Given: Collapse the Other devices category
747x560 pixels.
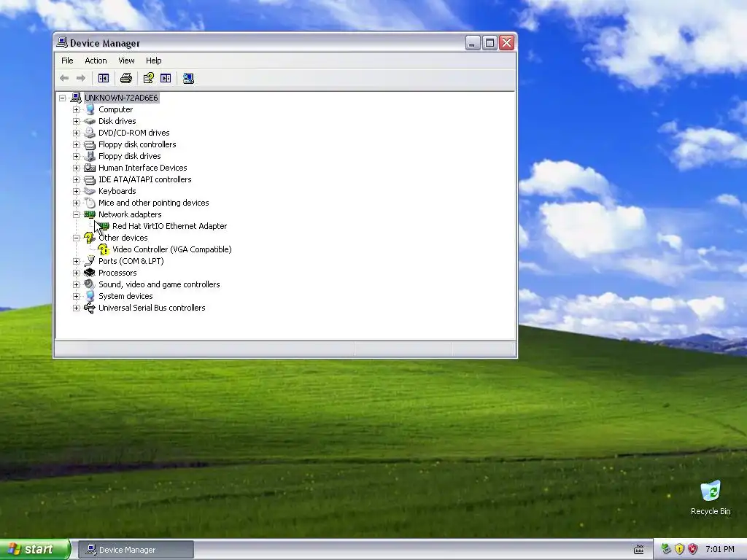Looking at the screenshot, I should coord(76,238).
